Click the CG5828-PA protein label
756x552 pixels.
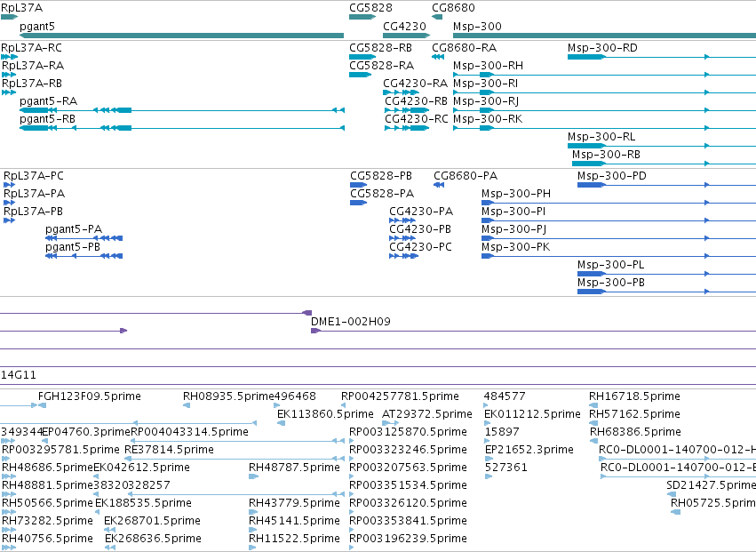click(x=382, y=194)
